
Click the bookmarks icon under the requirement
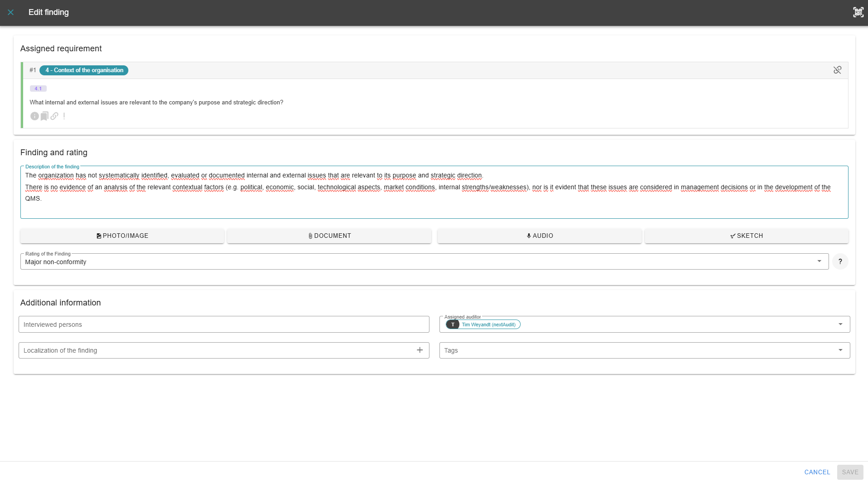tap(44, 116)
